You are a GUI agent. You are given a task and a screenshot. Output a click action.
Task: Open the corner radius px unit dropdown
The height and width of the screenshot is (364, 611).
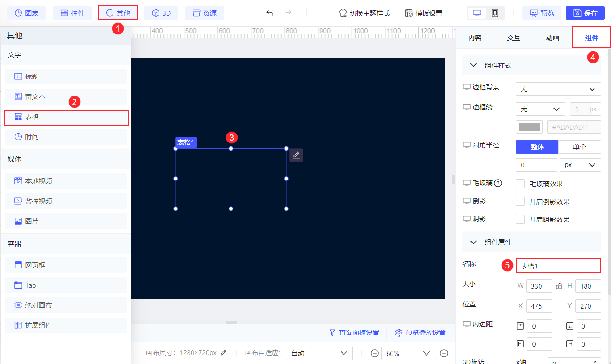coord(580,165)
